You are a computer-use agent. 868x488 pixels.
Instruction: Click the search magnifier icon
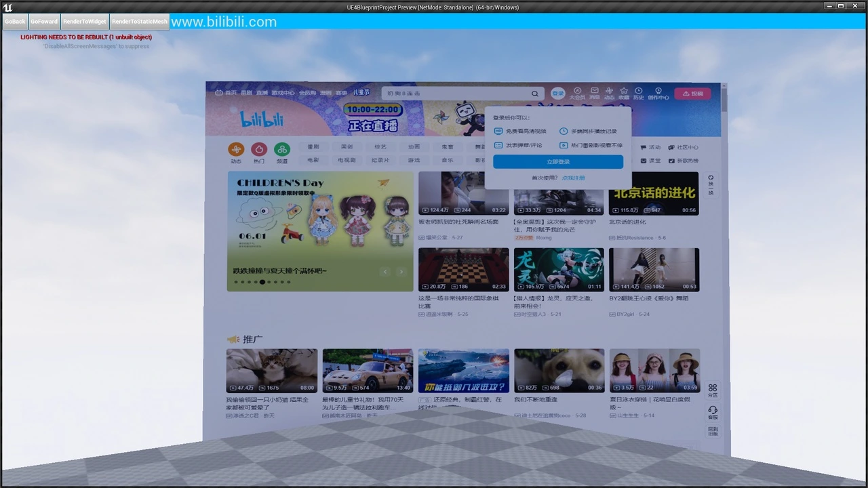(535, 94)
